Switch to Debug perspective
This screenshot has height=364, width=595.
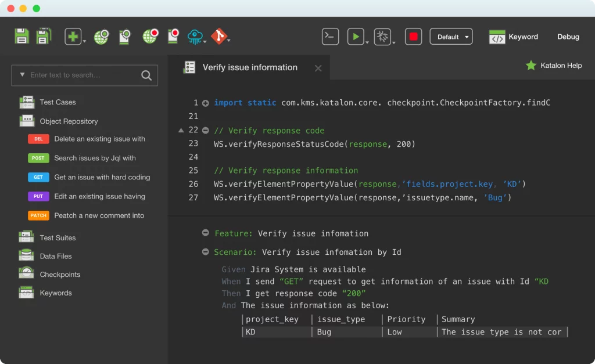coord(568,37)
